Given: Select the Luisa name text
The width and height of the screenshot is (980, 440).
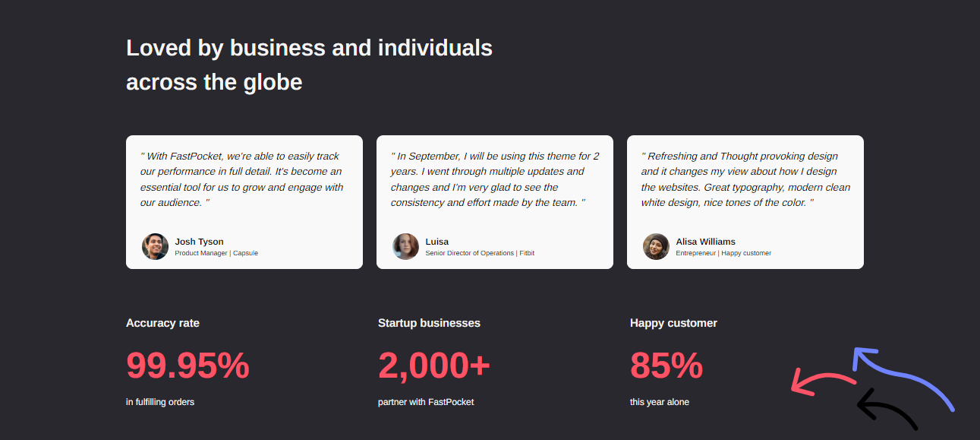Looking at the screenshot, I should pos(436,242).
